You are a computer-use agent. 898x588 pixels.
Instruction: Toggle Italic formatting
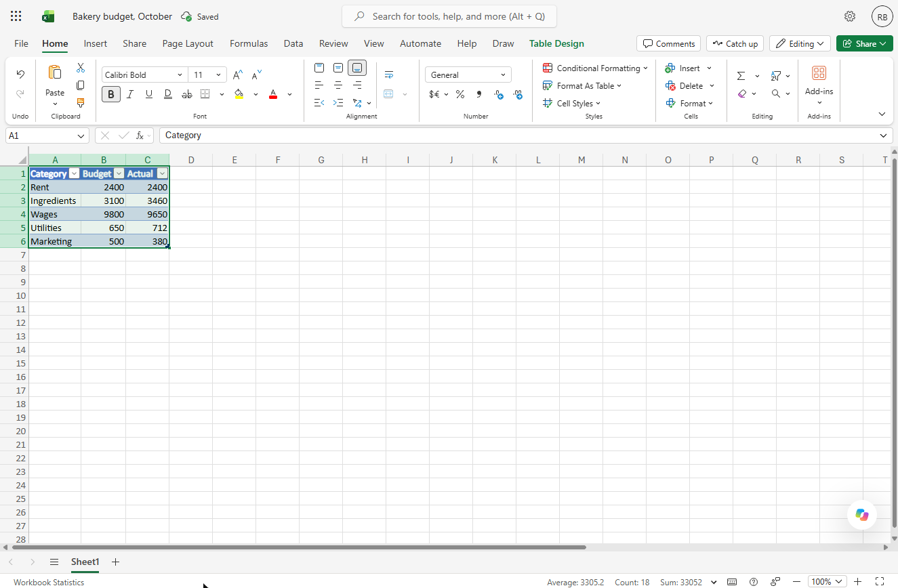[130, 94]
